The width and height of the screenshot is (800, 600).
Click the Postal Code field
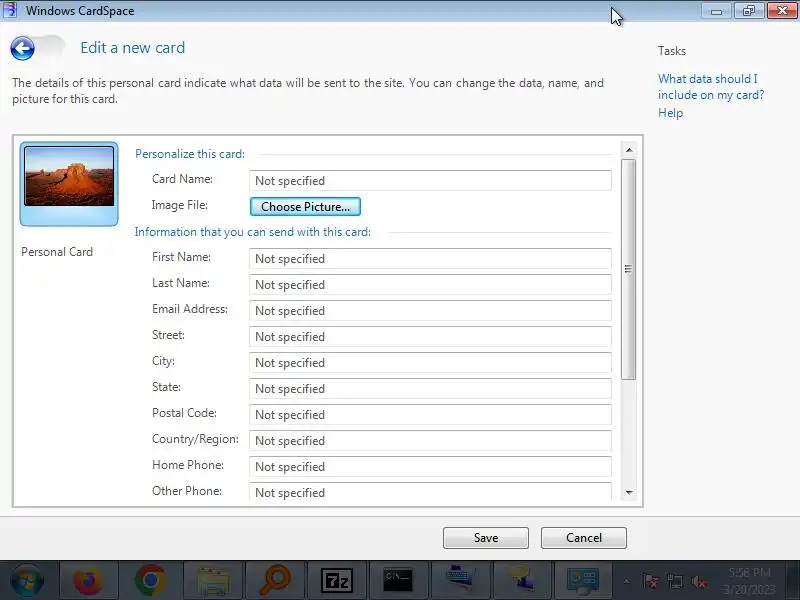point(430,415)
